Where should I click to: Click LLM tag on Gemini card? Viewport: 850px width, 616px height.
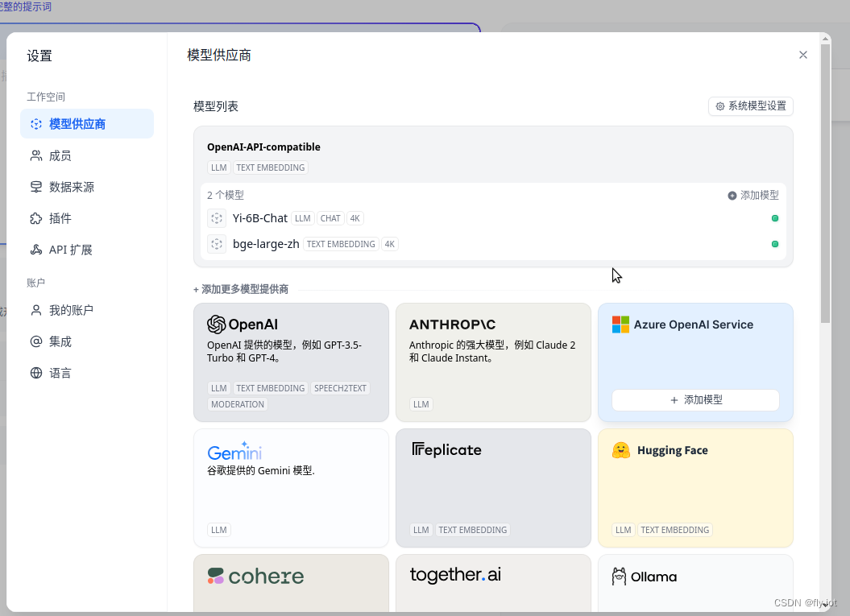(x=218, y=530)
